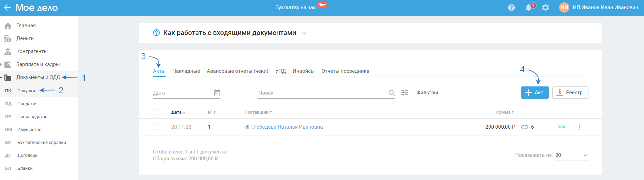Open settings gear in top bar
The image size is (644, 180).
click(x=546, y=7)
